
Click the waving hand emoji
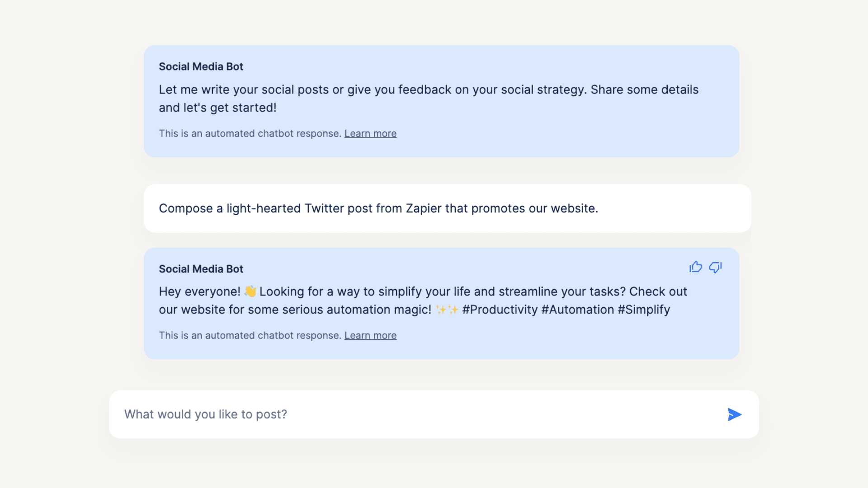coord(250,291)
